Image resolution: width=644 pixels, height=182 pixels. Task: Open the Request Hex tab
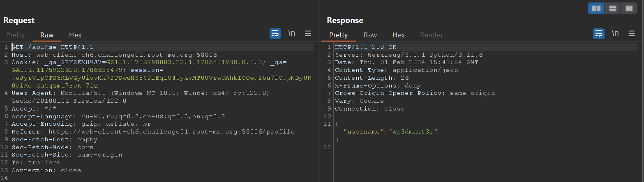(x=75, y=35)
